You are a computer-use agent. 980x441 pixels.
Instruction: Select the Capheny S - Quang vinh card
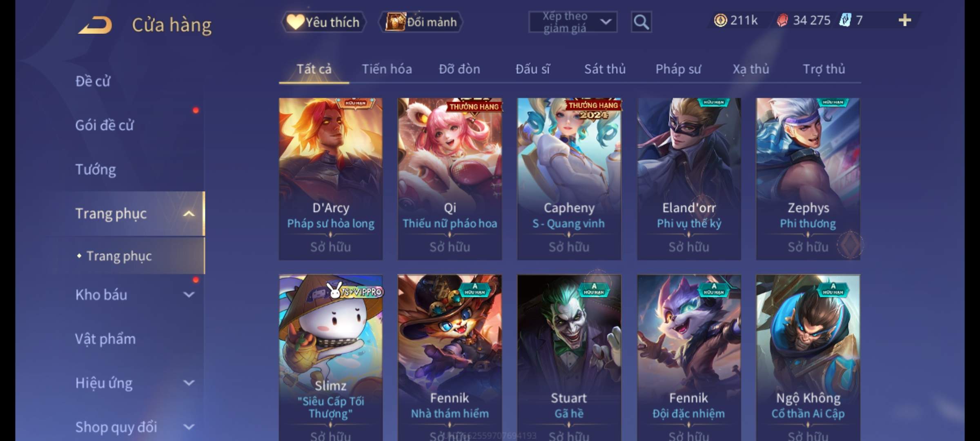(x=569, y=179)
